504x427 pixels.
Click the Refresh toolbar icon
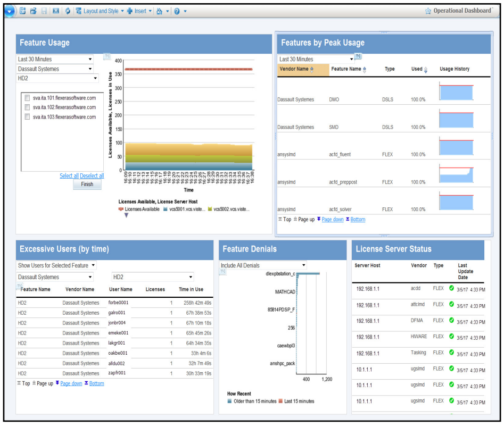coord(68,11)
